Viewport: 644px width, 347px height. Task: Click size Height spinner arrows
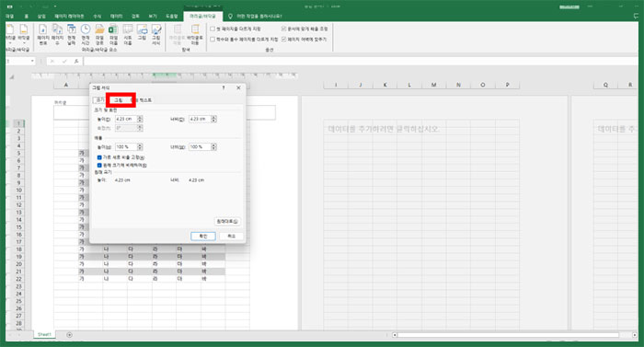point(140,119)
